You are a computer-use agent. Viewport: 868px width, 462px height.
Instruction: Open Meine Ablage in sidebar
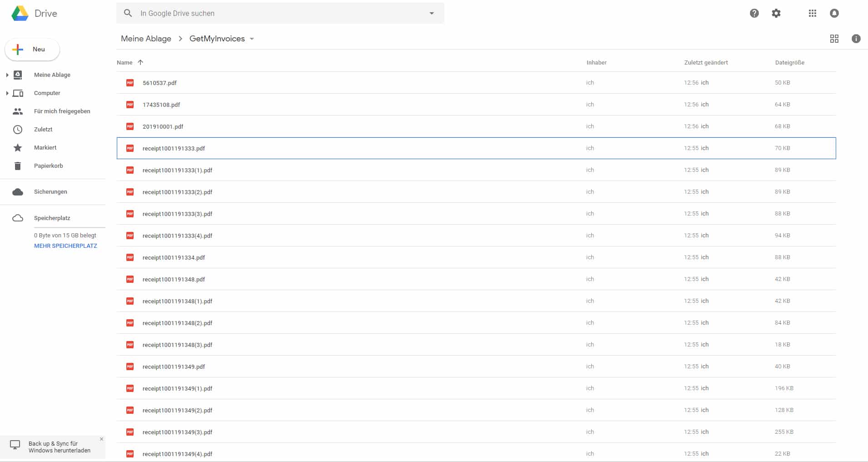[x=52, y=75]
